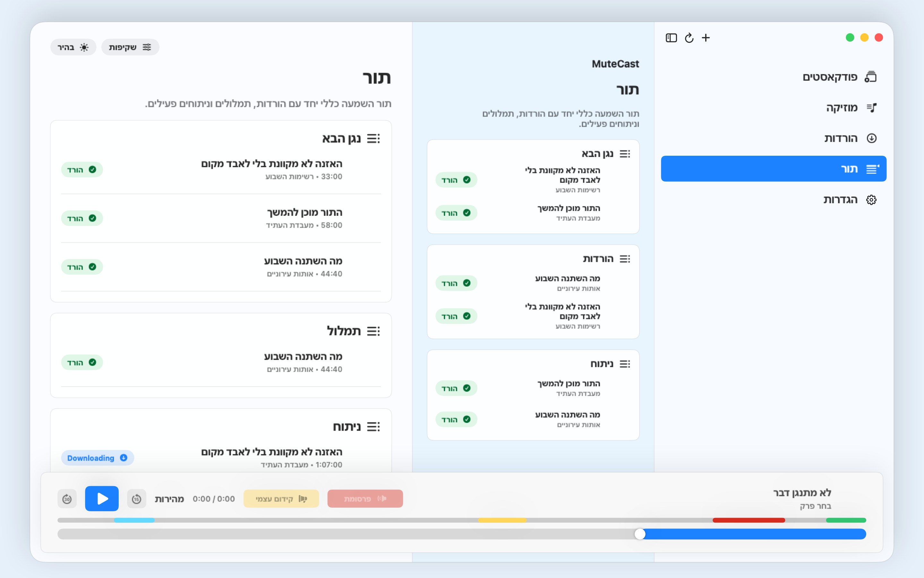Screen dimensions: 924x578
Task: Click list icon beside right-pane ניתוח heading
Action: (373, 427)
